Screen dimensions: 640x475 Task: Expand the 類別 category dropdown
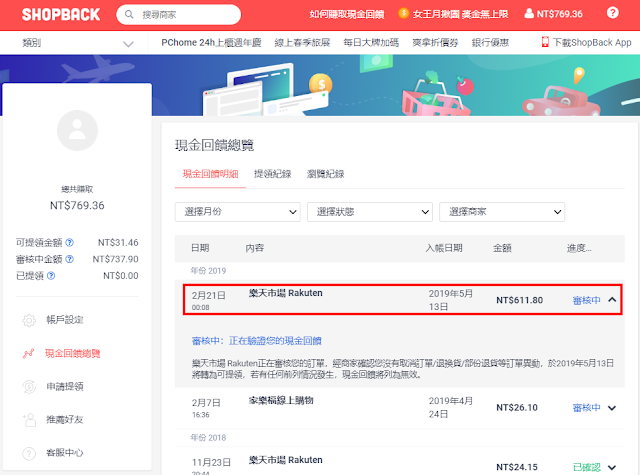click(x=78, y=43)
